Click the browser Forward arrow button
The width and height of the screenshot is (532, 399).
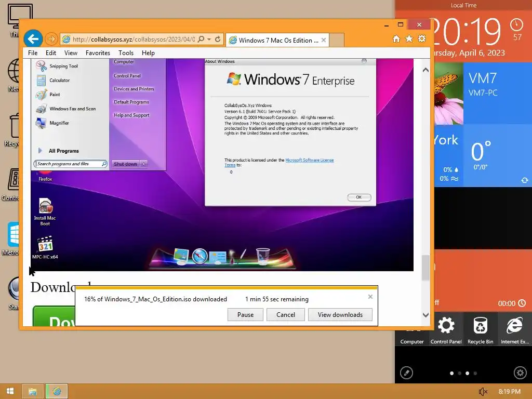[51, 39]
